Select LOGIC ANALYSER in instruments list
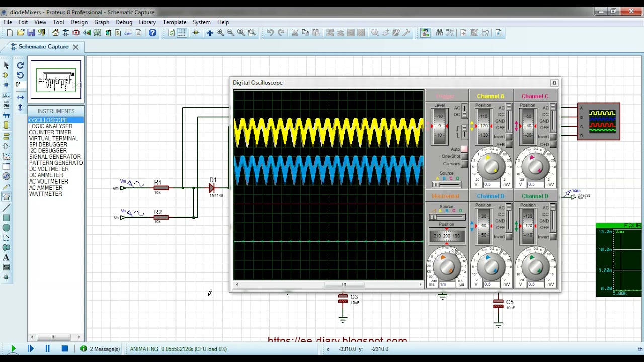Screen dimensions: 644x362 click(51, 126)
